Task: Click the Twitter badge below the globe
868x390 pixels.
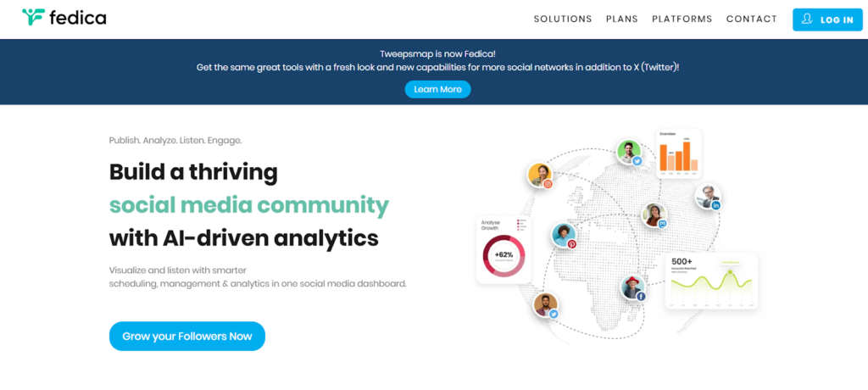Action: point(554,314)
